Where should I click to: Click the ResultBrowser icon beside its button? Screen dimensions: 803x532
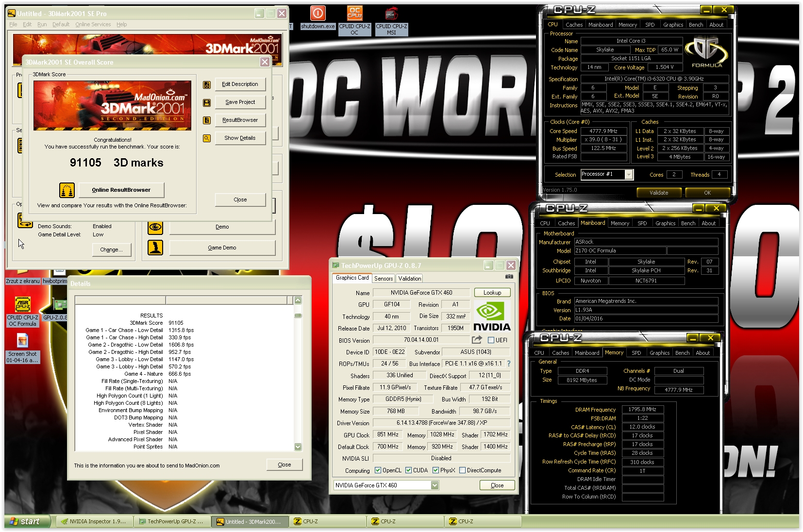point(207,120)
